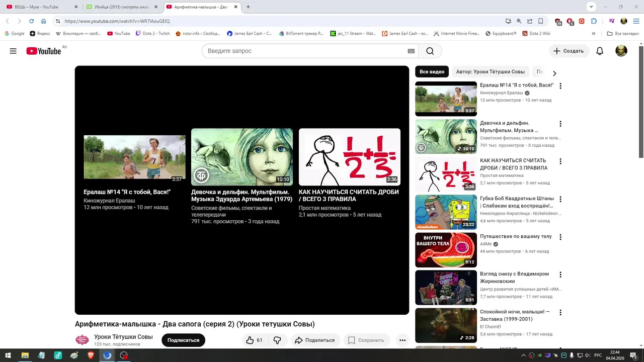Click the Создать create button
The image size is (644, 362).
(569, 51)
